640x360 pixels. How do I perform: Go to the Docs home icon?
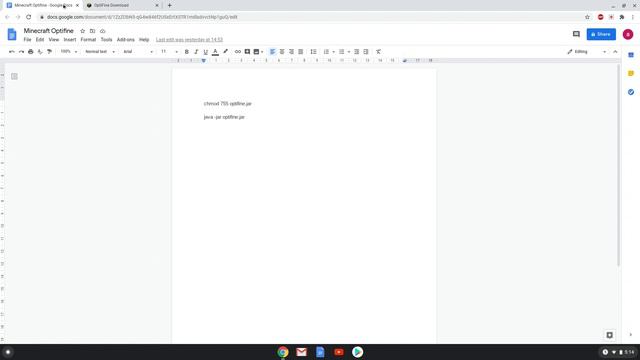point(12,34)
